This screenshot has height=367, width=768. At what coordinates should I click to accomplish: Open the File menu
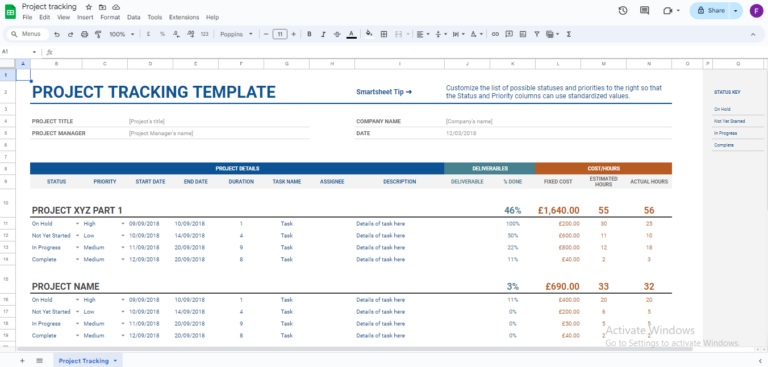point(27,17)
